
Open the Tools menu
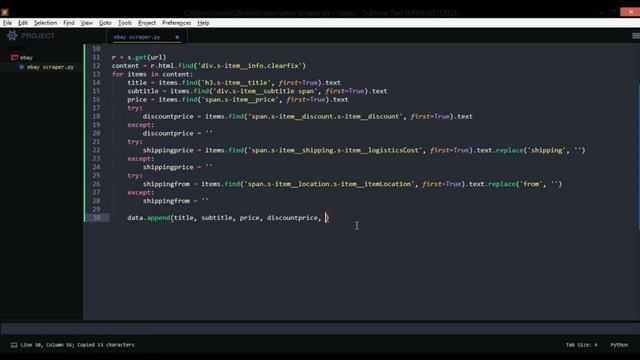point(125,23)
